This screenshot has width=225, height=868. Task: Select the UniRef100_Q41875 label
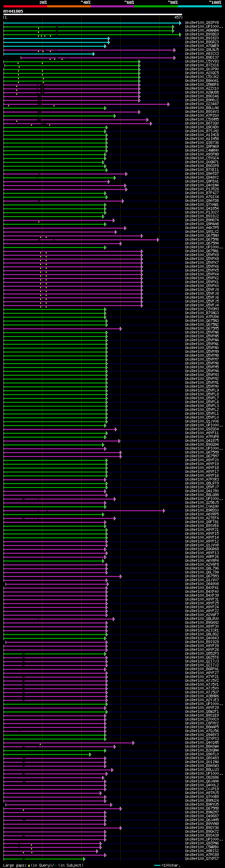click(202, 441)
